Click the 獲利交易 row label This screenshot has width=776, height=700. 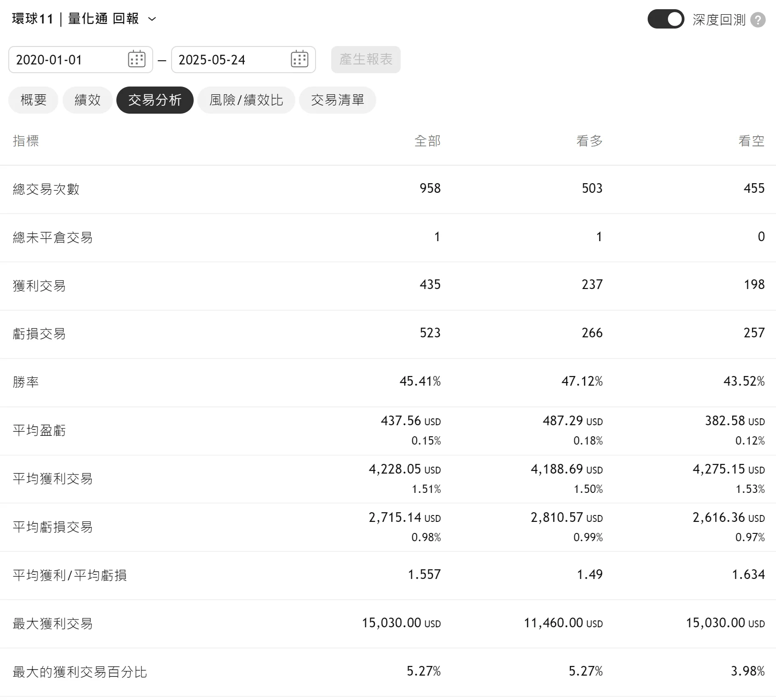(39, 286)
